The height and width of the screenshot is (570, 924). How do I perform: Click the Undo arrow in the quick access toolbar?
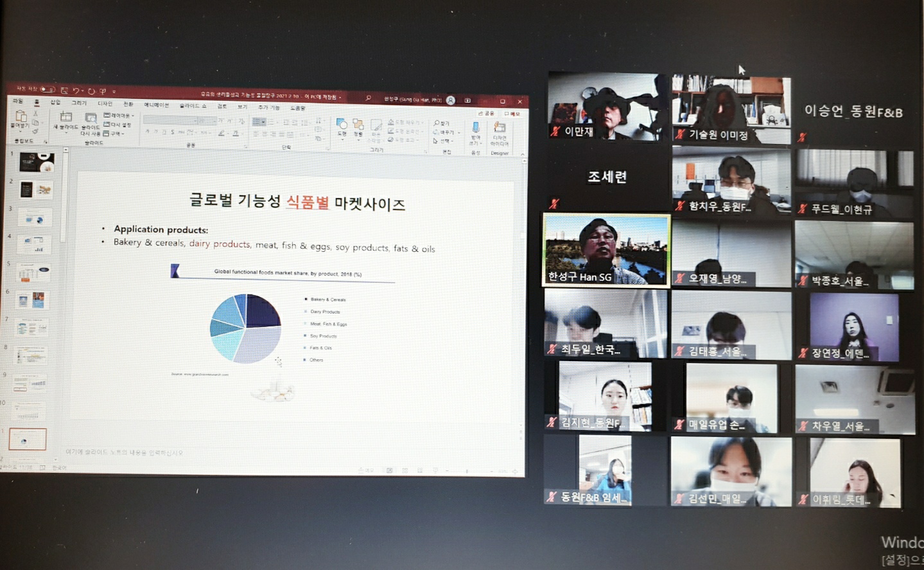(x=76, y=91)
